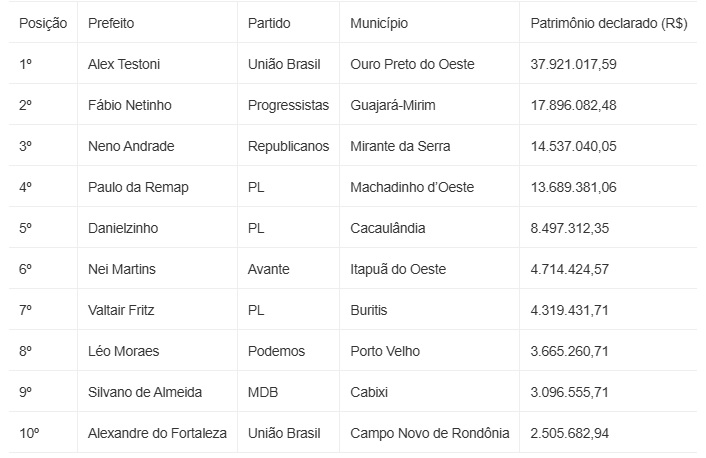Click the Porto Velho municipality cell
The height and width of the screenshot is (458, 706).
385,351
